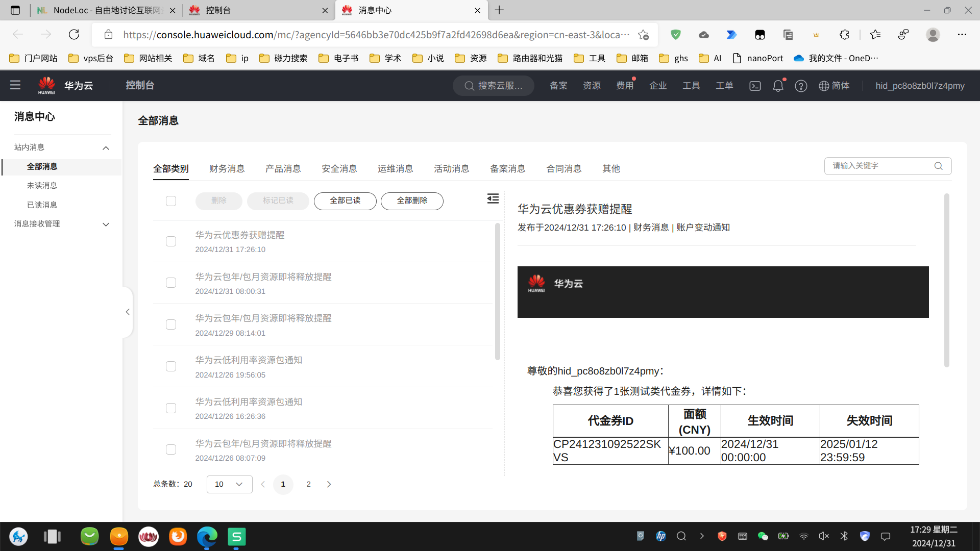Image resolution: width=980 pixels, height=551 pixels.
Task: Check message dated 2024/12/26 16:26:36
Action: pos(171,408)
